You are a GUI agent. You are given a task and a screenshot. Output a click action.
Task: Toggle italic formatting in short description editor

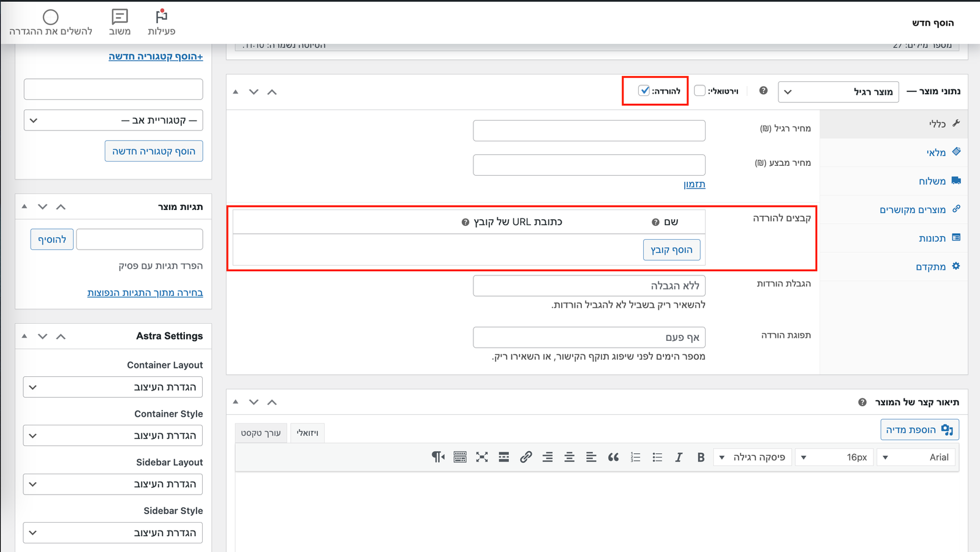(679, 457)
